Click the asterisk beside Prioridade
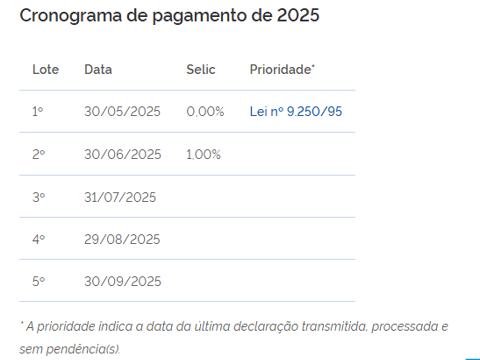Viewport: 480px width, 360px height. [313, 66]
